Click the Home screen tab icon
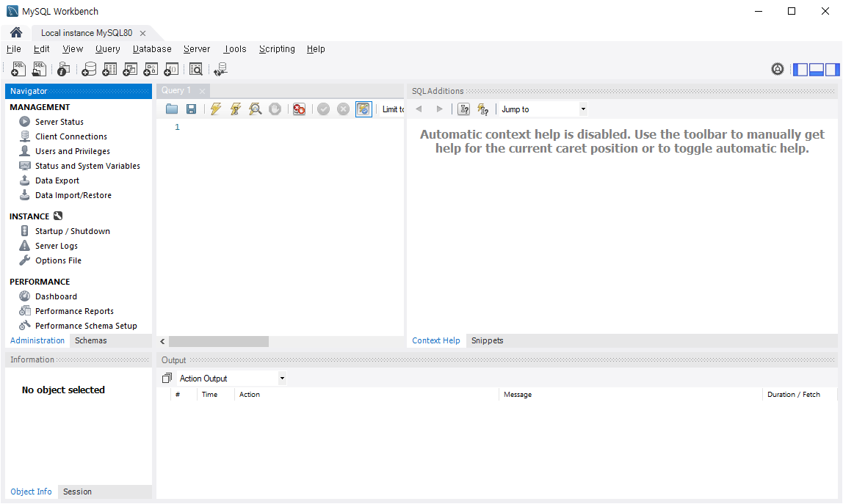The height and width of the screenshot is (504, 843). (16, 33)
